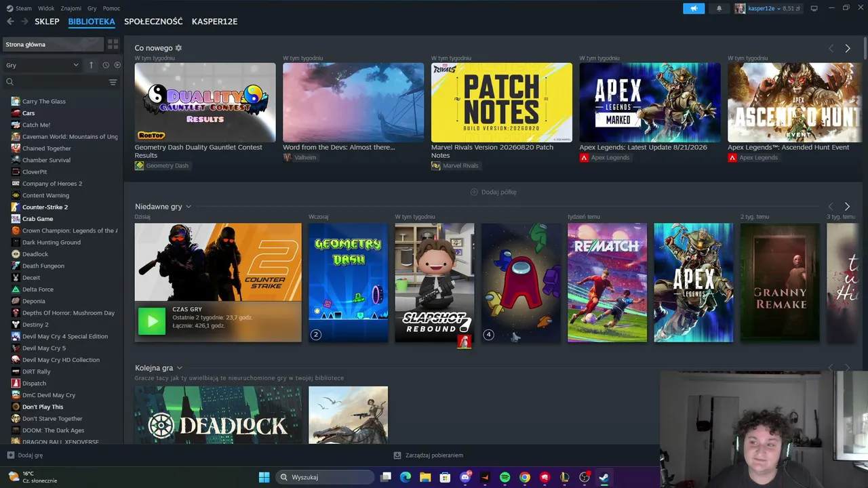Open Microsoft Edge from the taskbar
Viewport: 868px width, 488px height.
(406, 477)
